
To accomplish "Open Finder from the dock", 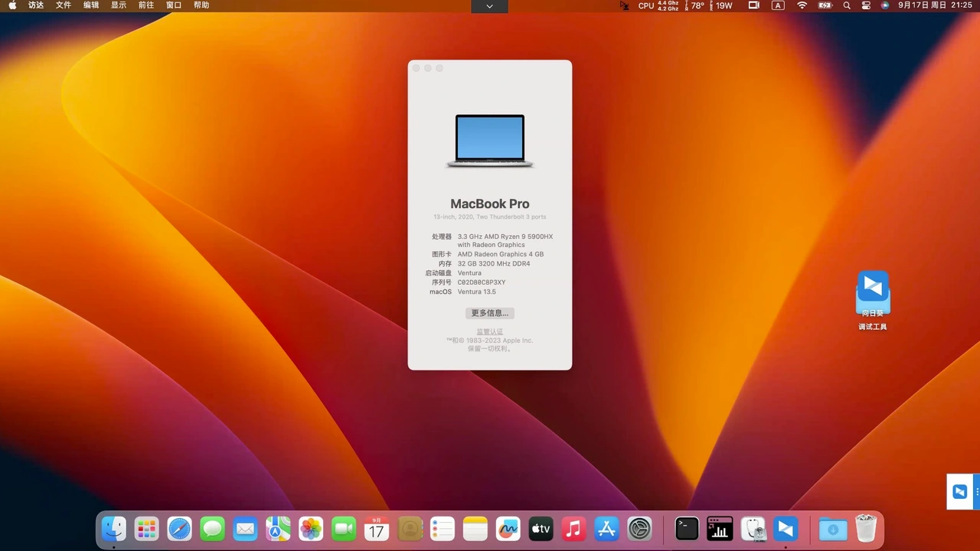I will click(114, 529).
